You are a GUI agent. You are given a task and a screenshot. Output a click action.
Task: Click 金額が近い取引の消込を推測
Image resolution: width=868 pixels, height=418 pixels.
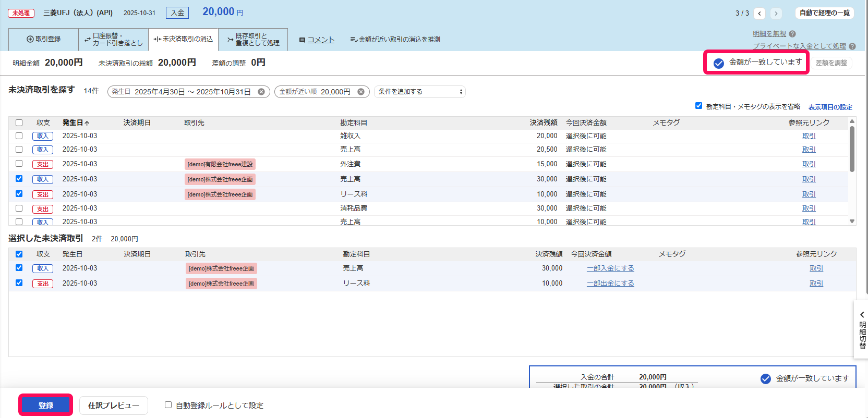(x=395, y=40)
